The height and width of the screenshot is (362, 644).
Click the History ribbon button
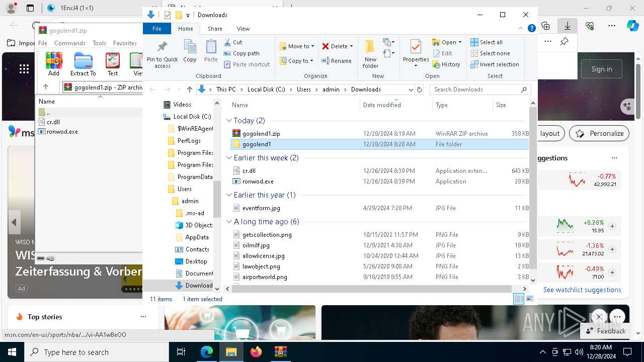pyautogui.click(x=446, y=64)
